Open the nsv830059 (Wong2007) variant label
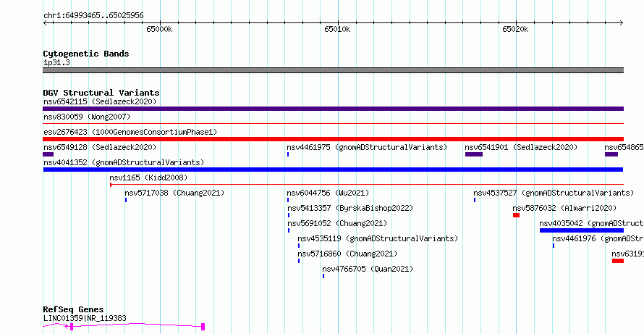The image size is (644, 334). point(87,117)
